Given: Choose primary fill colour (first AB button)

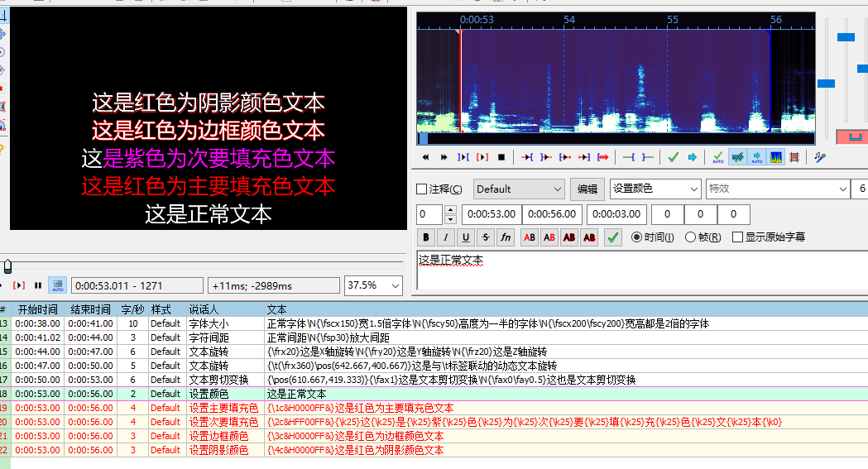Looking at the screenshot, I should click(530, 237).
